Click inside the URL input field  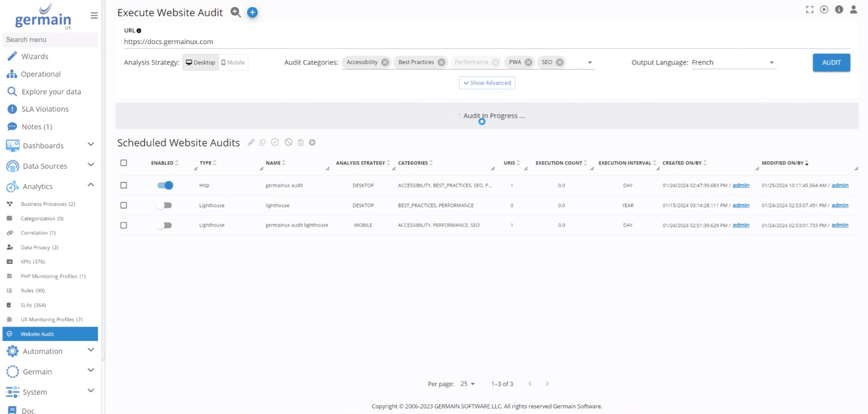[x=259, y=42]
